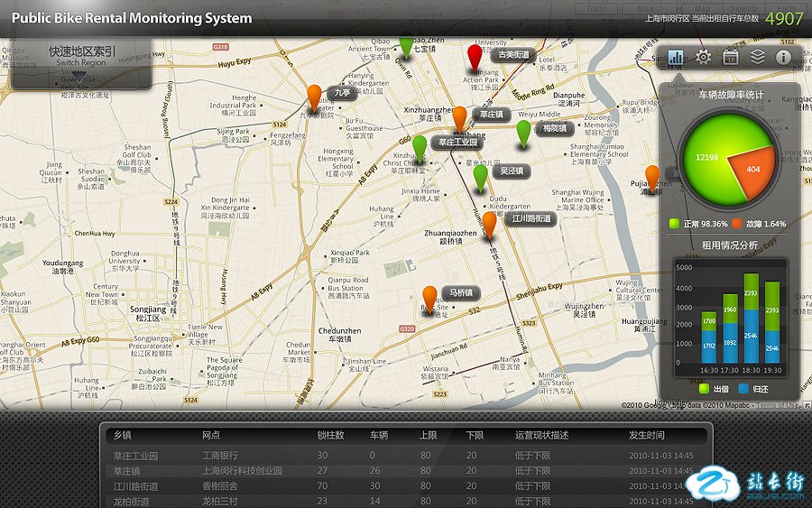
Task: Open the map layers stack icon
Action: pyautogui.click(x=758, y=58)
